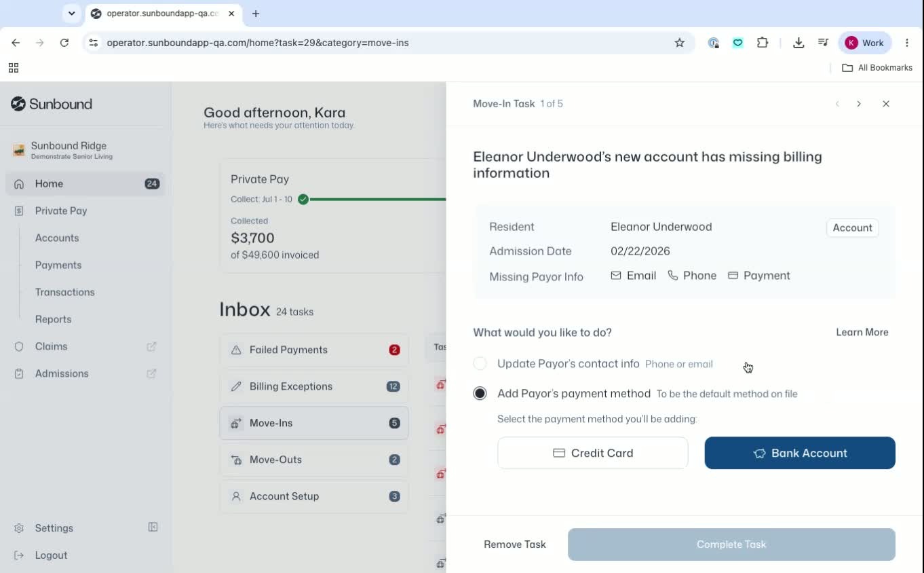This screenshot has height=573, width=924.
Task: Open Claims external link icon
Action: (x=152, y=346)
